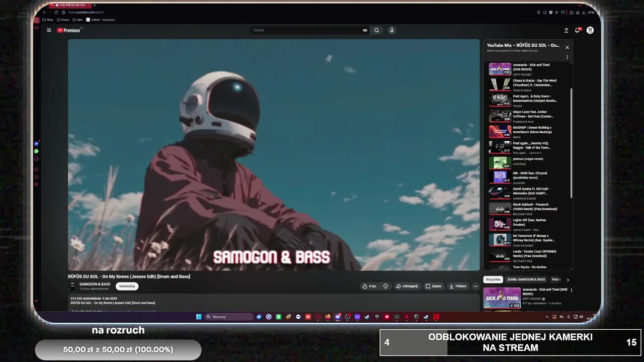The width and height of the screenshot is (644, 362).
Task: Select the Wszystkie filter chip
Action: click(x=493, y=280)
